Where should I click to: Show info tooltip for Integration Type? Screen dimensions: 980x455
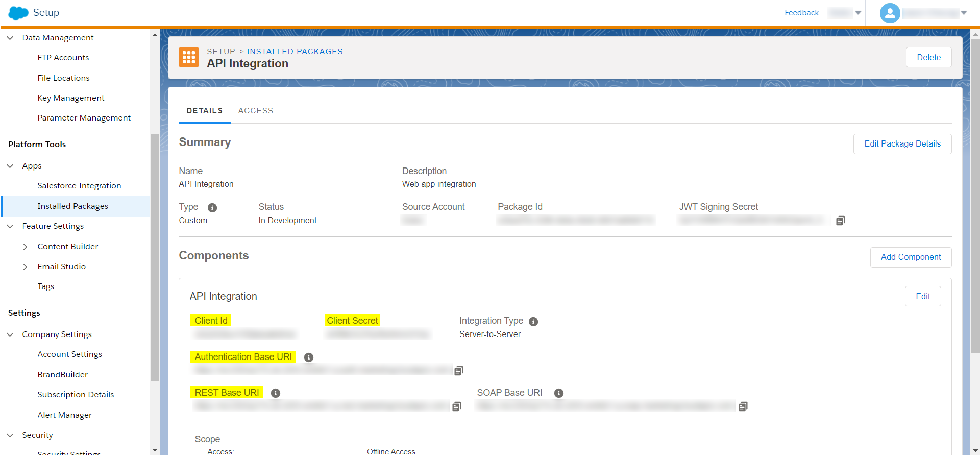(x=533, y=322)
